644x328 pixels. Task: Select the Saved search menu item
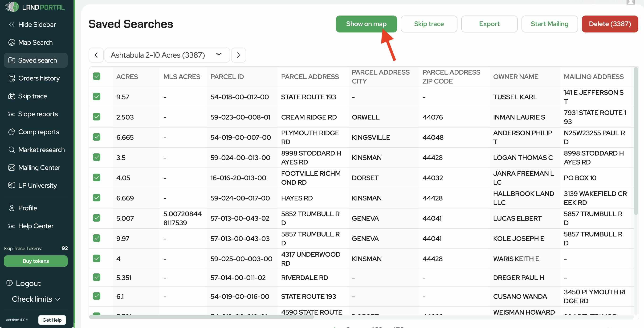tap(36, 60)
